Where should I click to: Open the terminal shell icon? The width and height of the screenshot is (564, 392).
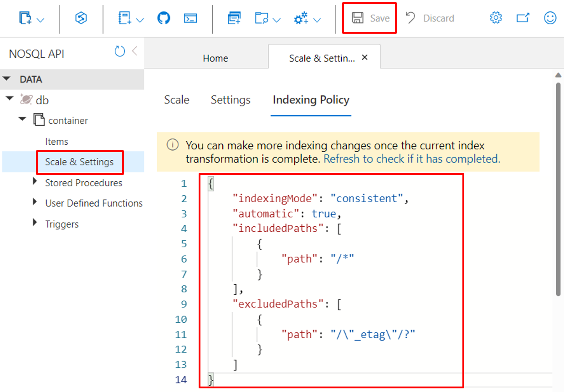point(190,18)
